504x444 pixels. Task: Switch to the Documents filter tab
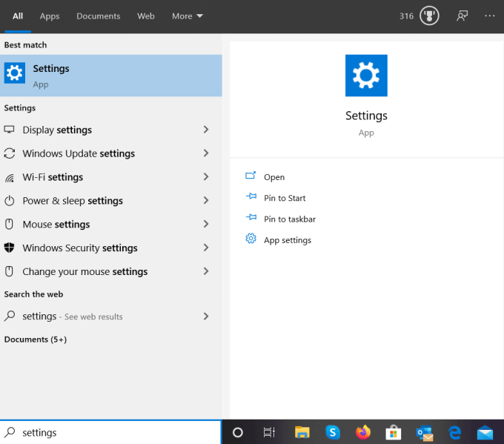pyautogui.click(x=99, y=16)
